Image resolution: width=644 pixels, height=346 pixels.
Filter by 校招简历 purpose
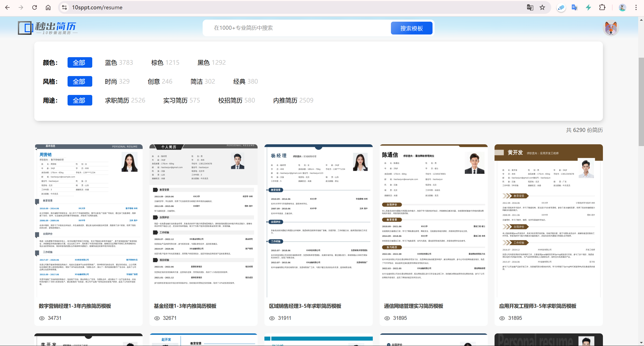pyautogui.click(x=236, y=100)
